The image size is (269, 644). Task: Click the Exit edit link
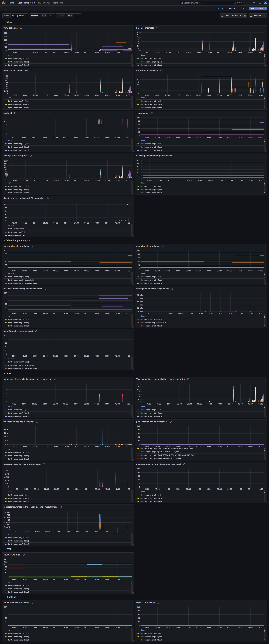pyautogui.click(x=243, y=9)
